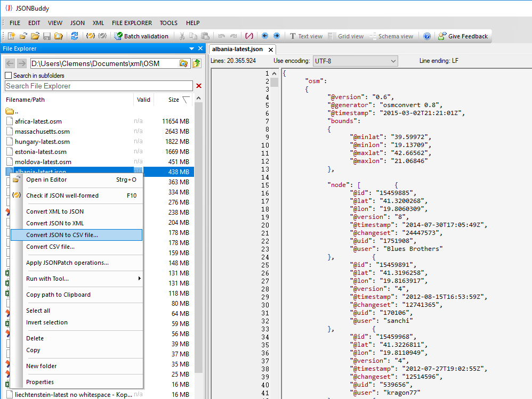
Task: Enable Search in subfolders checkbox
Action: click(x=9, y=76)
